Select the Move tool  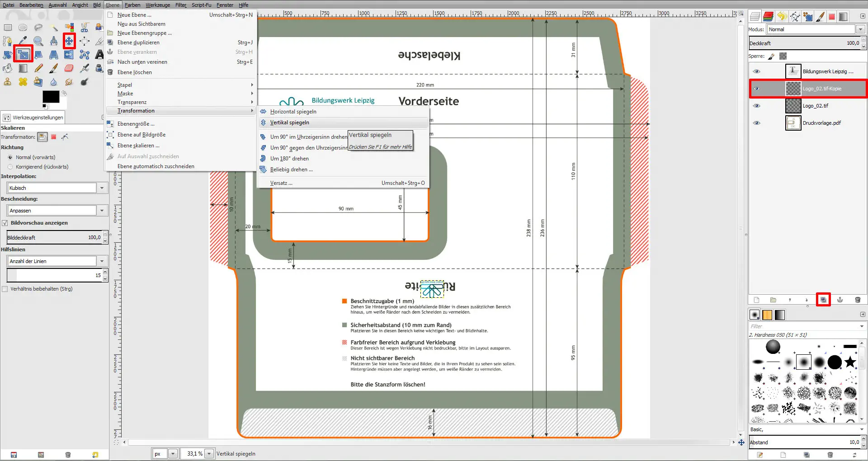(69, 41)
